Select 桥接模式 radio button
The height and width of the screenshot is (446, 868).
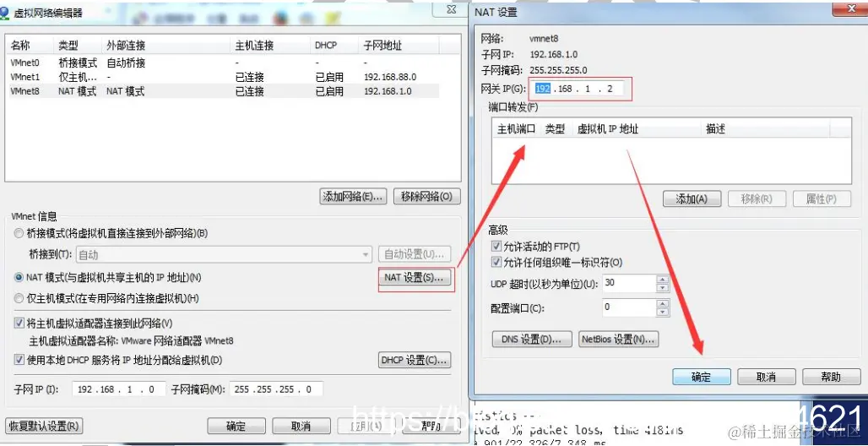pos(19,234)
